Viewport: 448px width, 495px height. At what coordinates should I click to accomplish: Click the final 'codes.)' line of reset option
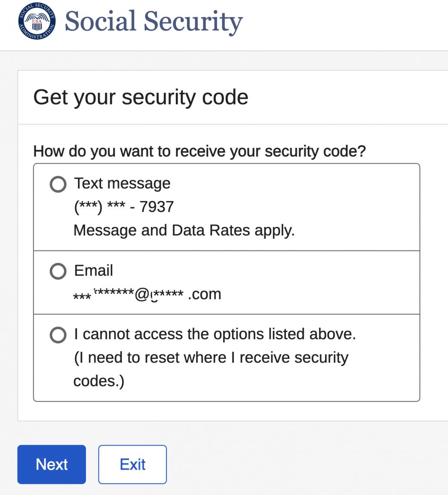[99, 382]
